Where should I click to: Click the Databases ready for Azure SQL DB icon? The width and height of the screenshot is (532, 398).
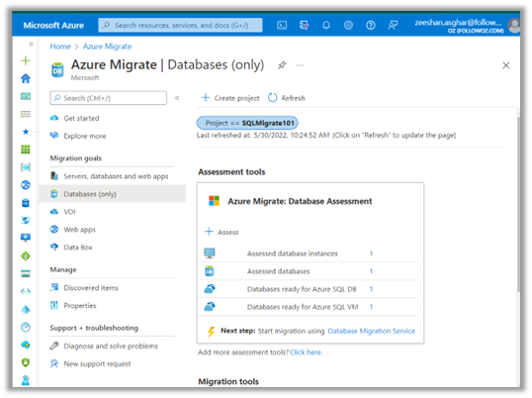pyautogui.click(x=210, y=289)
